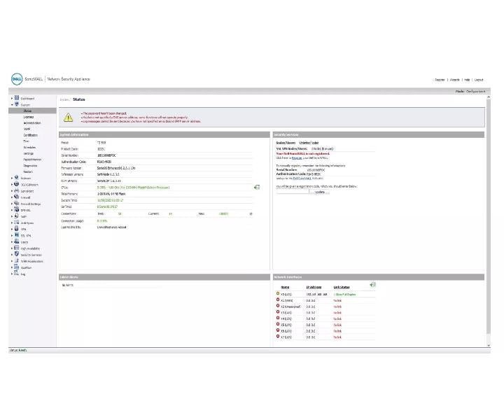Click the System monitor icon in the sidebar
The image size is (504, 420).
(x=17, y=104)
